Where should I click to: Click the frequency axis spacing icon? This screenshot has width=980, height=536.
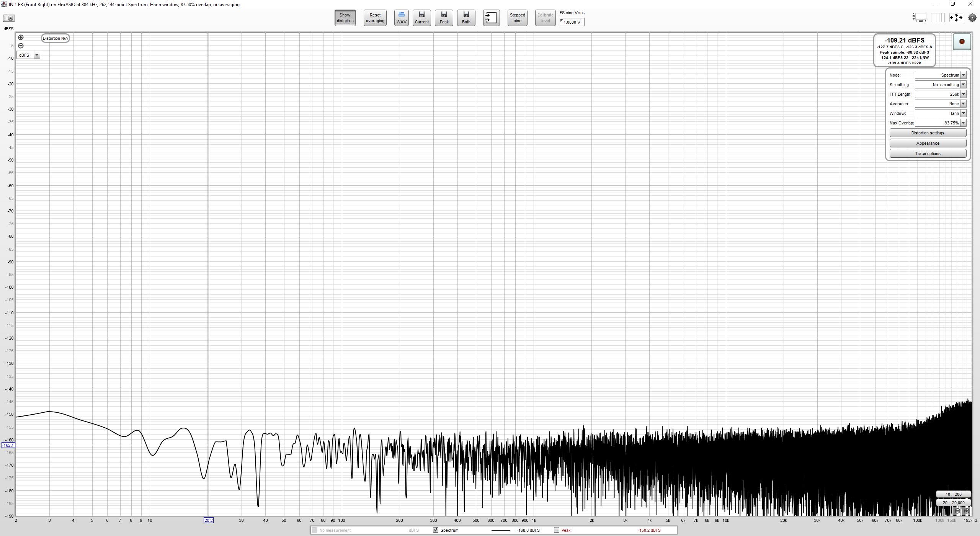938,18
